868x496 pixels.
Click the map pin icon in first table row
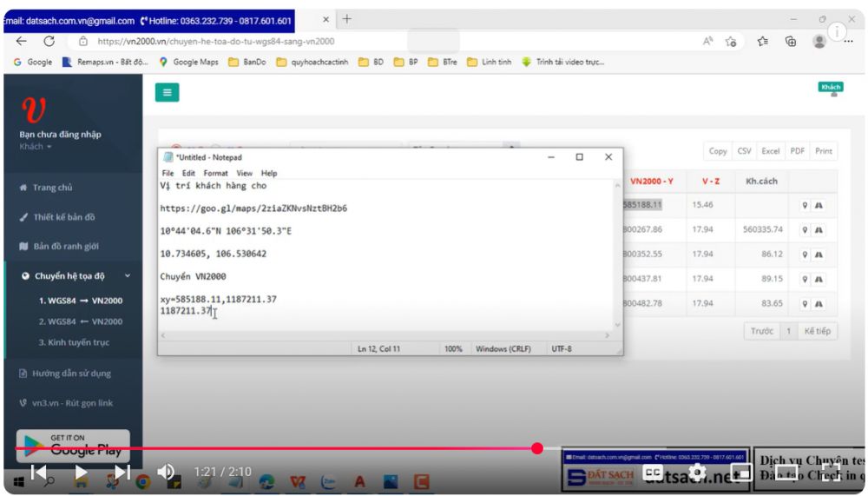click(x=806, y=205)
